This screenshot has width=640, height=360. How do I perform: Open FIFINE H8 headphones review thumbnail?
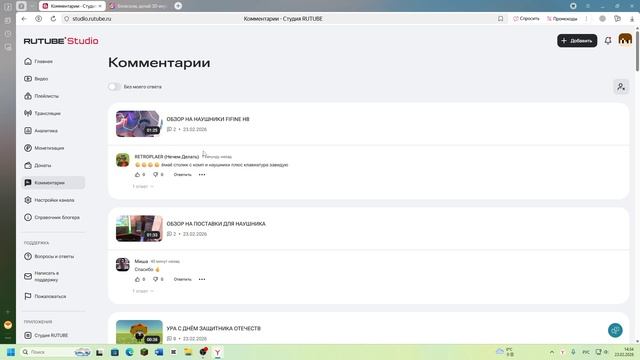(x=139, y=124)
